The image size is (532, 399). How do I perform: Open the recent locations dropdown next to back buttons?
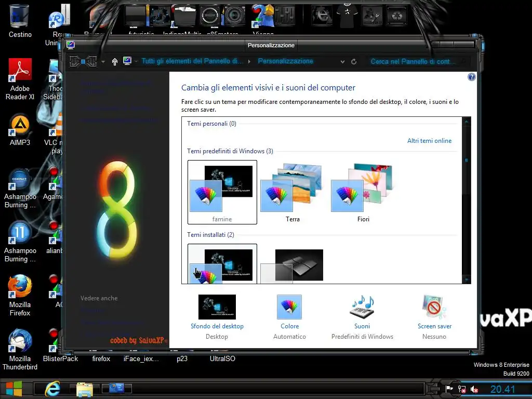(103, 62)
